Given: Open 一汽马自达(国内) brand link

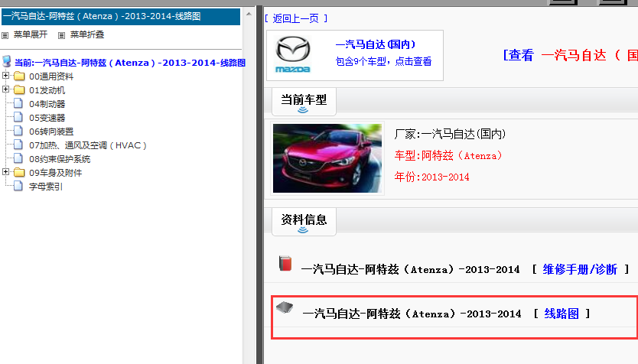Looking at the screenshot, I should point(375,44).
